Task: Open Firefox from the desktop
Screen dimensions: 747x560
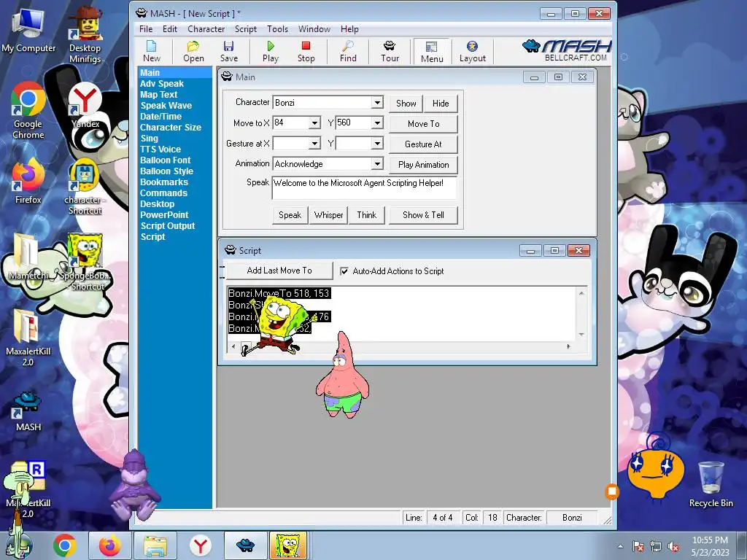Action: (x=28, y=182)
